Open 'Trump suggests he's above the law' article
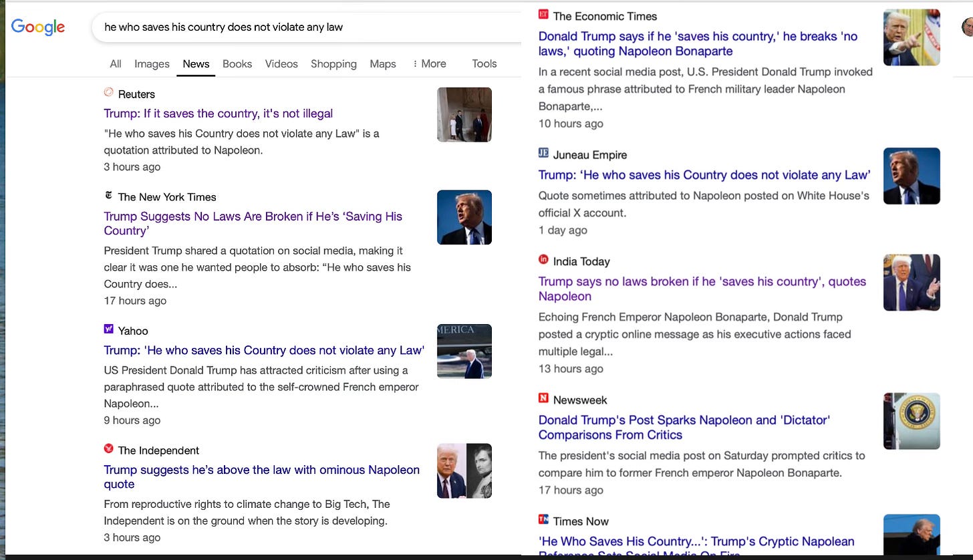The width and height of the screenshot is (973, 560). pyautogui.click(x=262, y=477)
